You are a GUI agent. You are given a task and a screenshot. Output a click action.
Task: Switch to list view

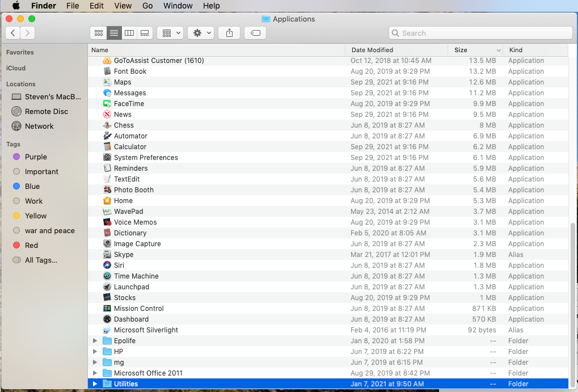point(114,33)
